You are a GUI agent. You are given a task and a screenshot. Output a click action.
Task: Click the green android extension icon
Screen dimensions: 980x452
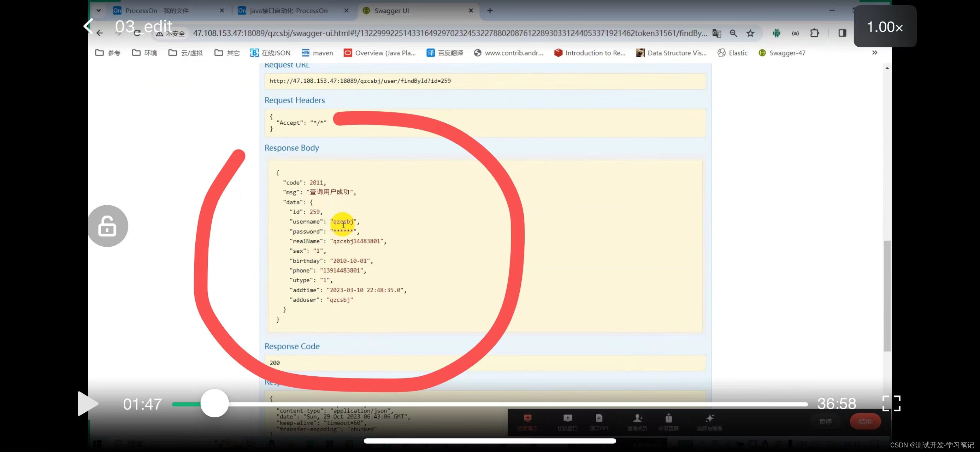777,33
